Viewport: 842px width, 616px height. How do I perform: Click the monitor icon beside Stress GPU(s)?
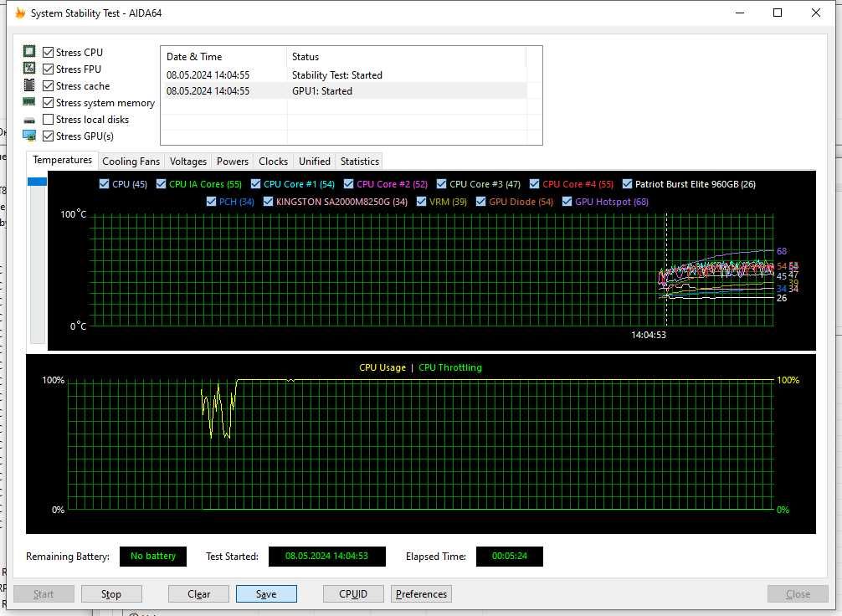pos(29,136)
